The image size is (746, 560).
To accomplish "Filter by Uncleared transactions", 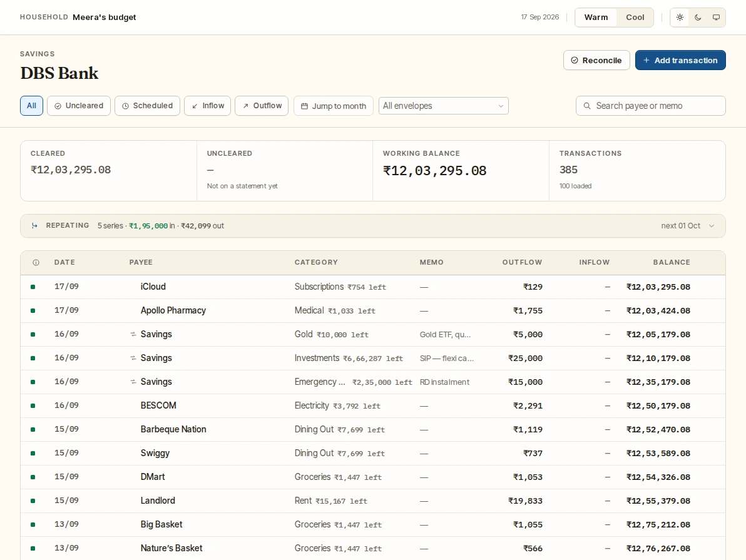I will [79, 106].
